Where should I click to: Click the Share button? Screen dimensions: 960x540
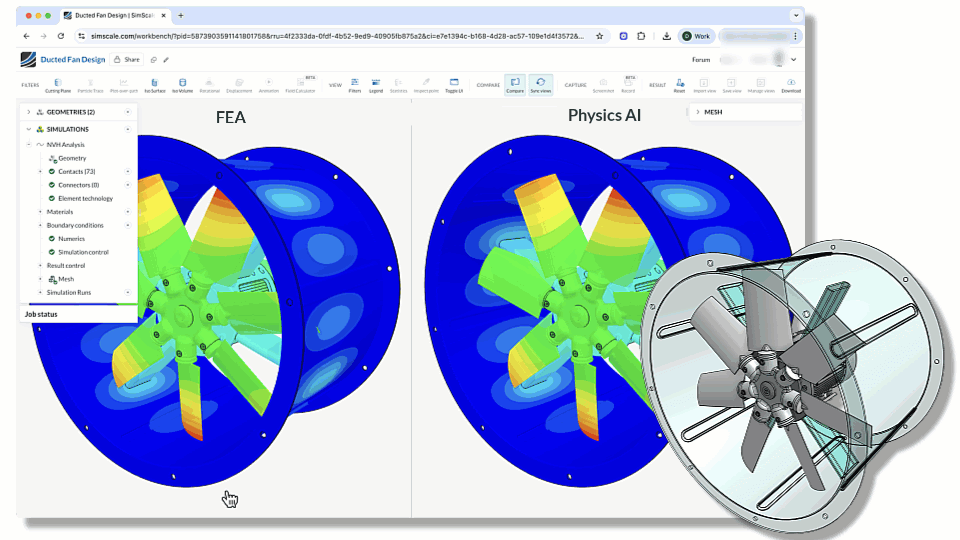tap(126, 60)
